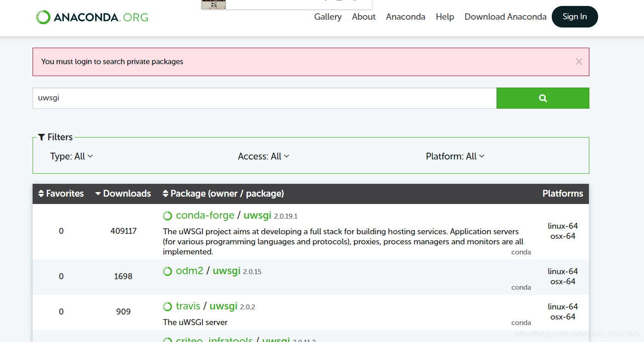Click the Filters funnel icon

click(42, 137)
